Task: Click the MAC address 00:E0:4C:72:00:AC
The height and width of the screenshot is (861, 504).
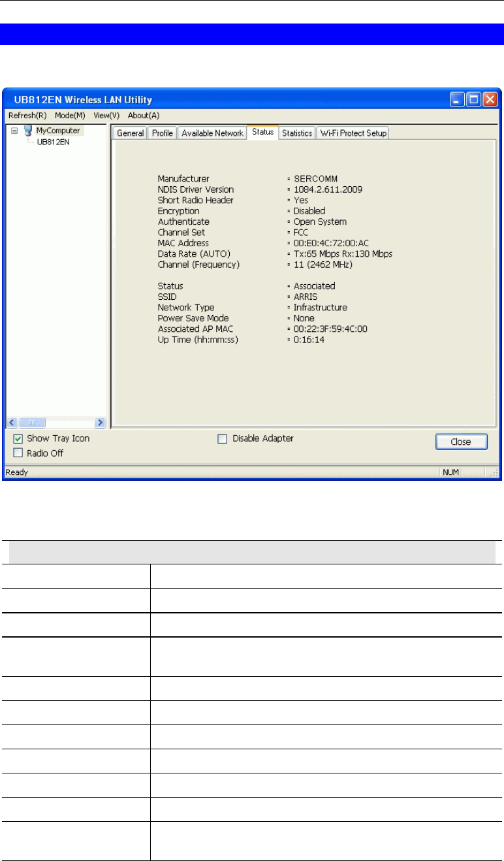Action: (x=331, y=243)
